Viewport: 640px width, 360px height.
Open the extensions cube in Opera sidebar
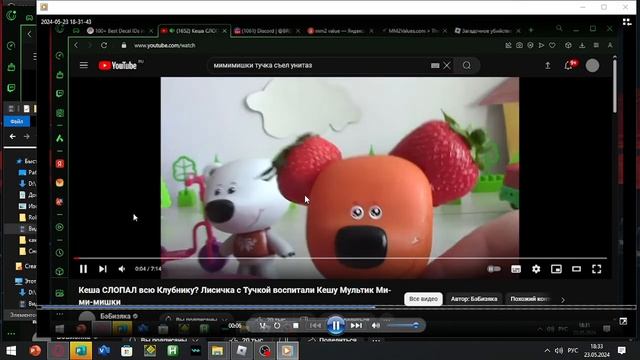60,271
